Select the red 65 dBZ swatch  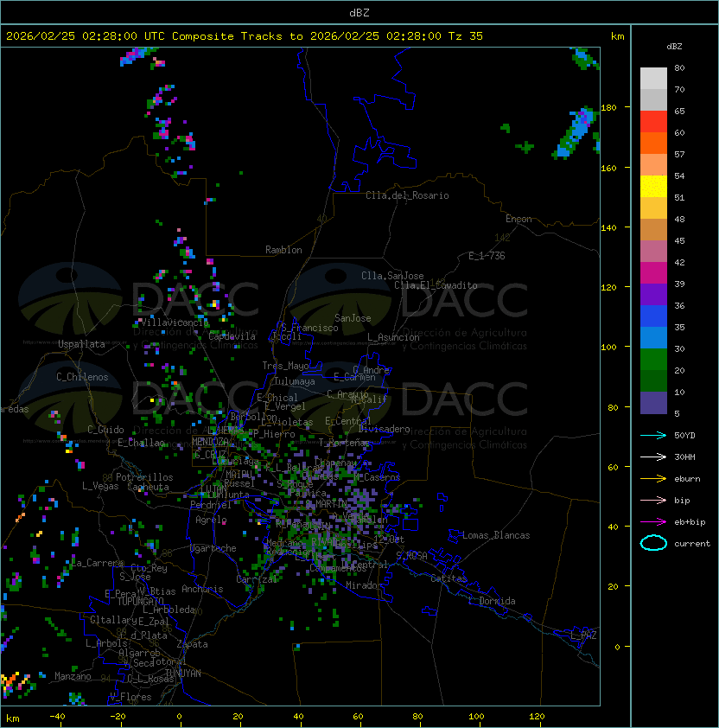[x=653, y=122]
